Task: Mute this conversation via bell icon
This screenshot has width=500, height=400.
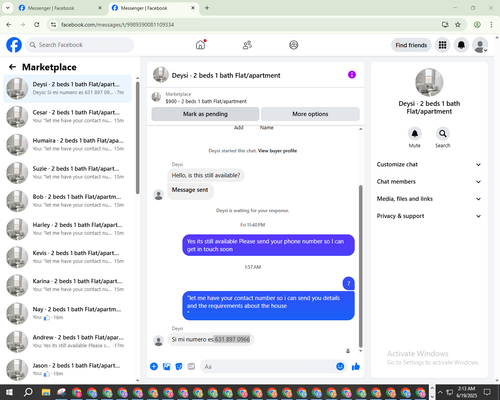Action: [x=415, y=134]
